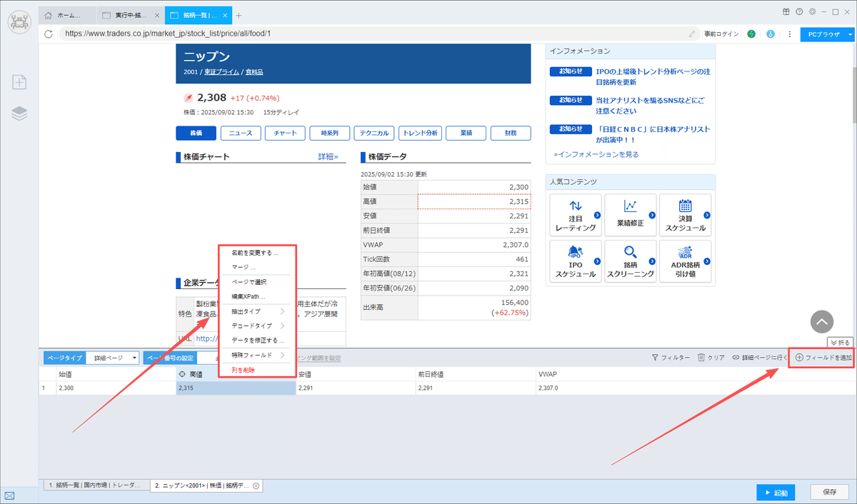Select the 2,315 data cell in table
Screen dimensions: 857x504
pos(474,202)
